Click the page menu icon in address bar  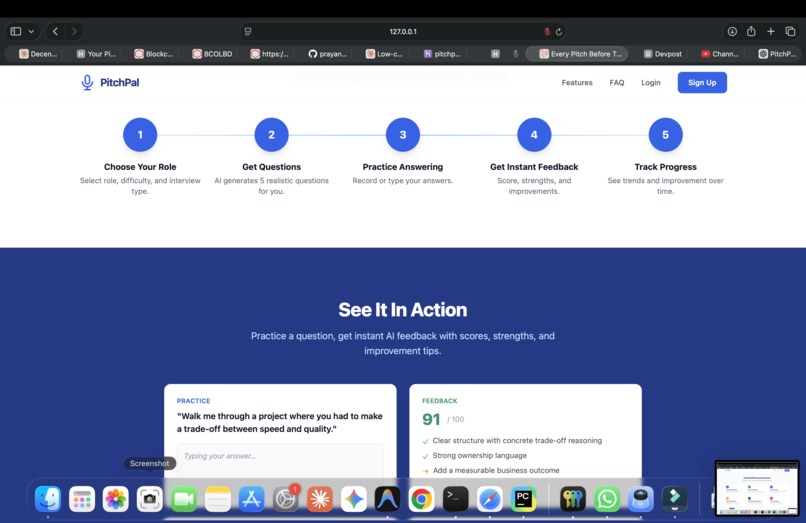248,31
